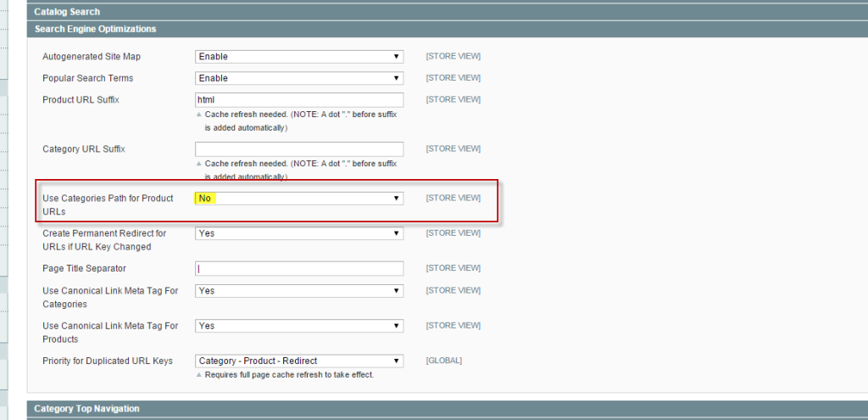Viewport: 868px width, 420px height.
Task: Click the Category URL Suffix input field
Action: 299,149
